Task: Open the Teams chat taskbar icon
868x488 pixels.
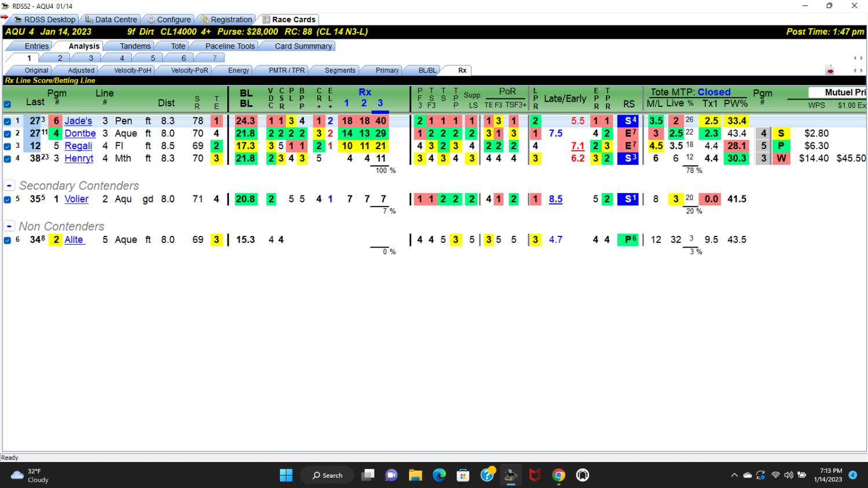Action: 391,475
